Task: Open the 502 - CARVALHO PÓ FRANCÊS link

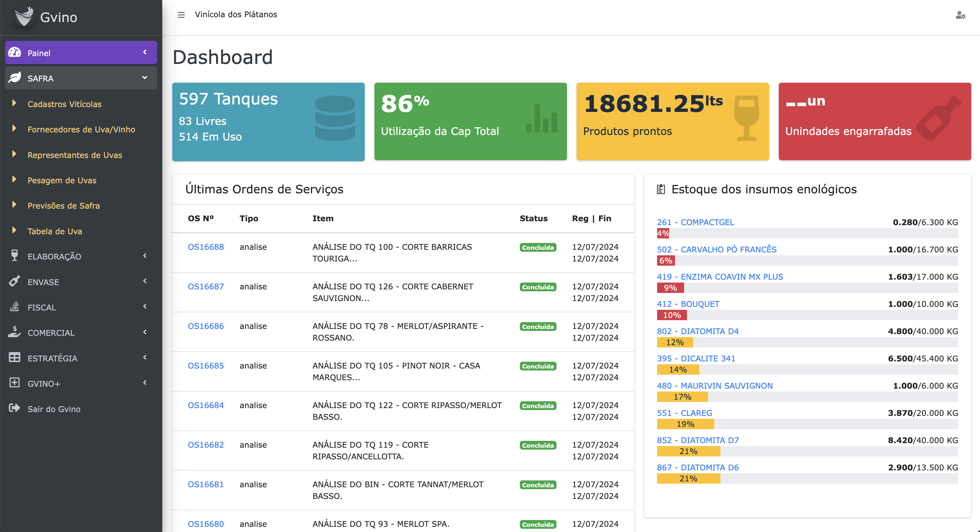Action: (717, 250)
